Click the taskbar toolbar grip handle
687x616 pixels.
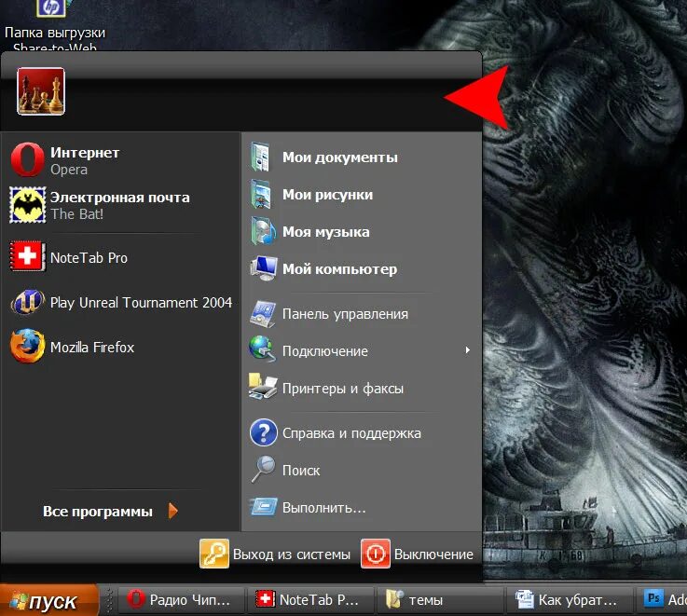[110, 599]
